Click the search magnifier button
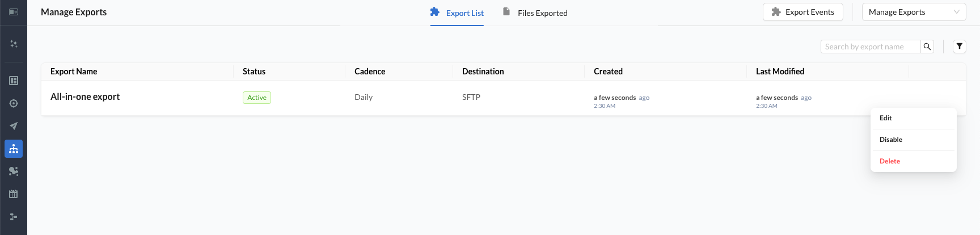The width and height of the screenshot is (980, 235). tap(927, 47)
